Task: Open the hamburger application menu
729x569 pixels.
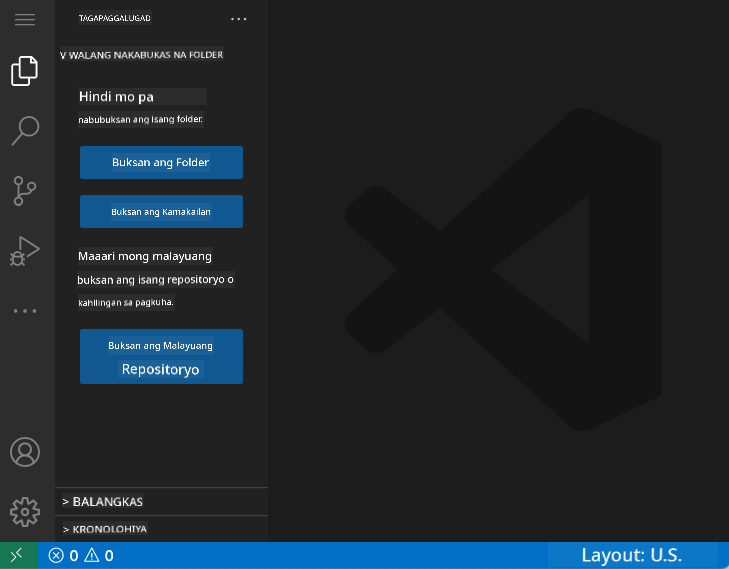Action: (25, 20)
